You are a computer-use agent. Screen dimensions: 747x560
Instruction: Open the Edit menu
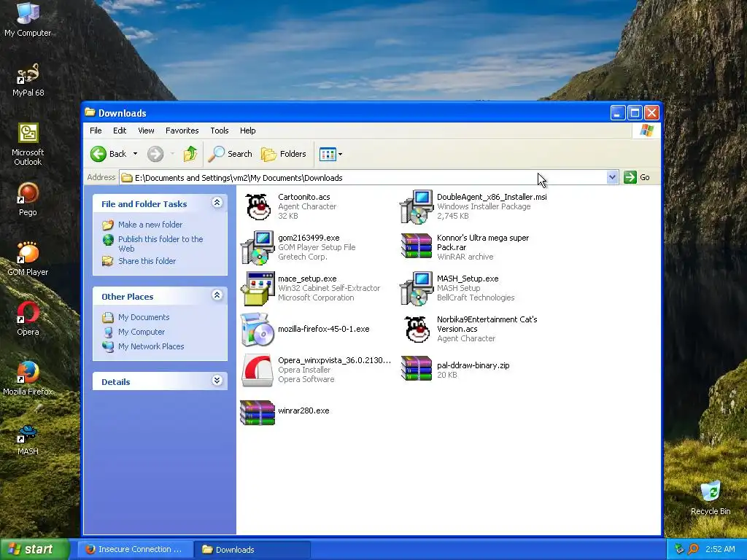120,131
